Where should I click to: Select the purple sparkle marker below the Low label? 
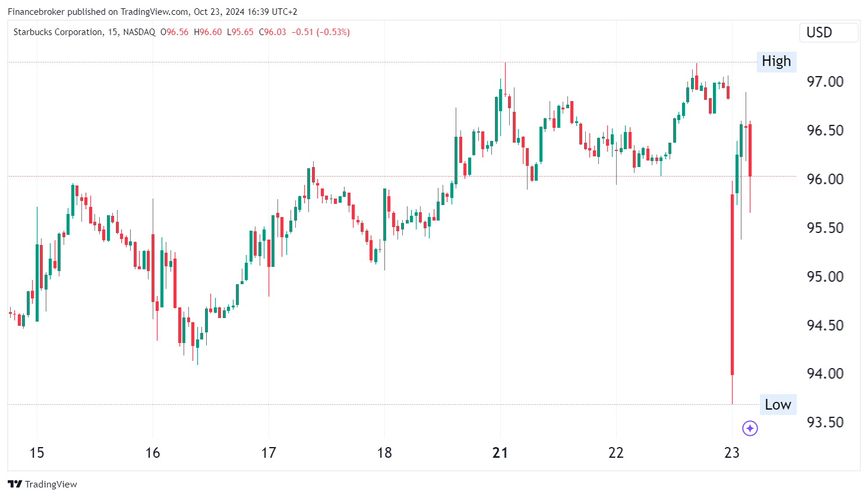coord(750,429)
